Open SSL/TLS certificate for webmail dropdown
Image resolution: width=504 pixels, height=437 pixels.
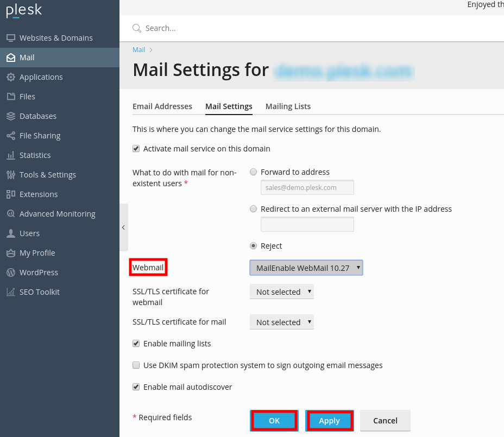tap(281, 292)
